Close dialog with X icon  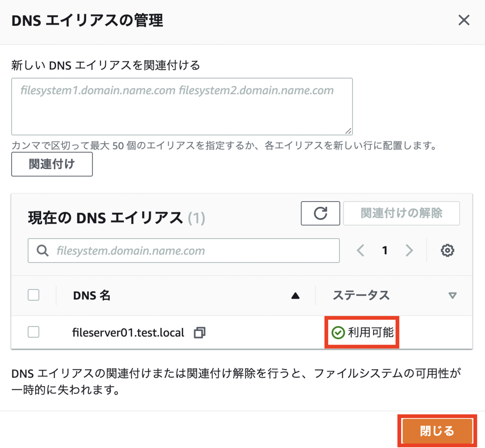[x=464, y=20]
